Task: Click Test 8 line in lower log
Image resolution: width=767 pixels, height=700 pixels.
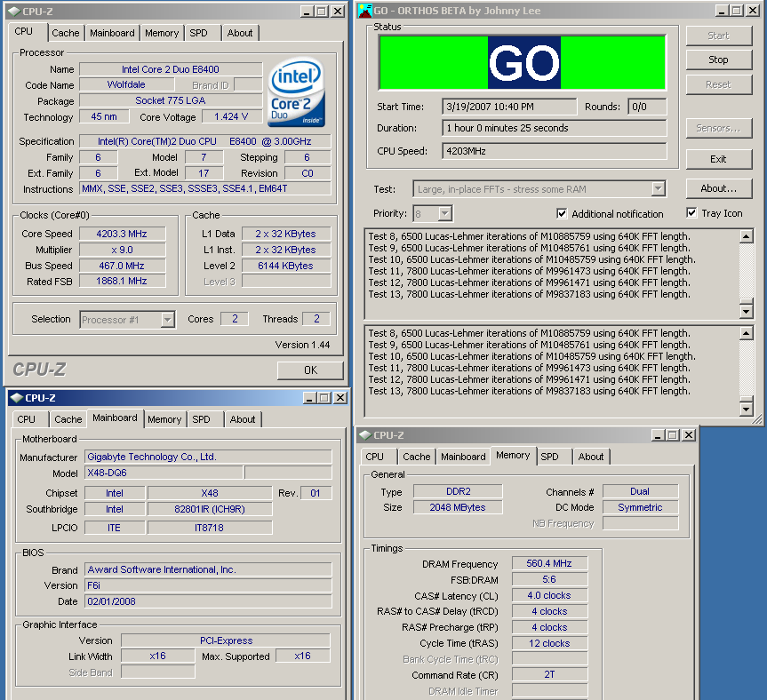Action: point(530,333)
